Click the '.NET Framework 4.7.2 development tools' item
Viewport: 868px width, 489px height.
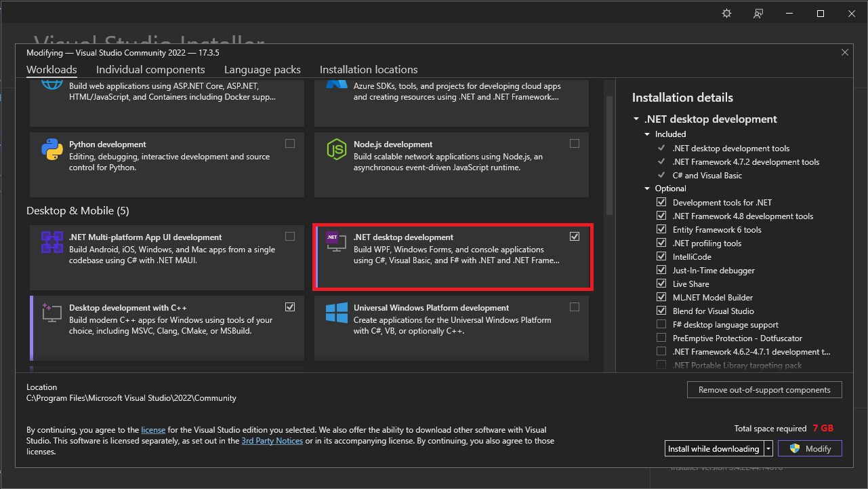tap(746, 162)
